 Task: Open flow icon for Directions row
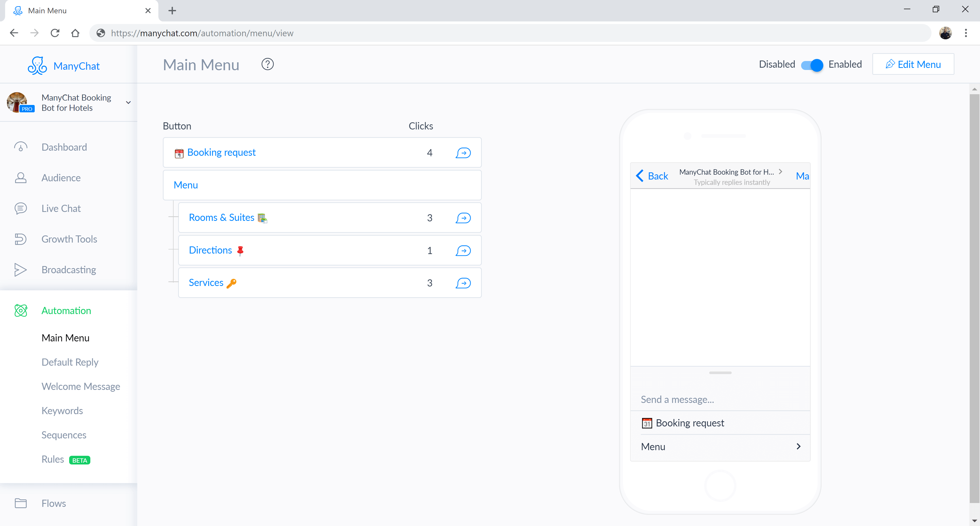(463, 250)
